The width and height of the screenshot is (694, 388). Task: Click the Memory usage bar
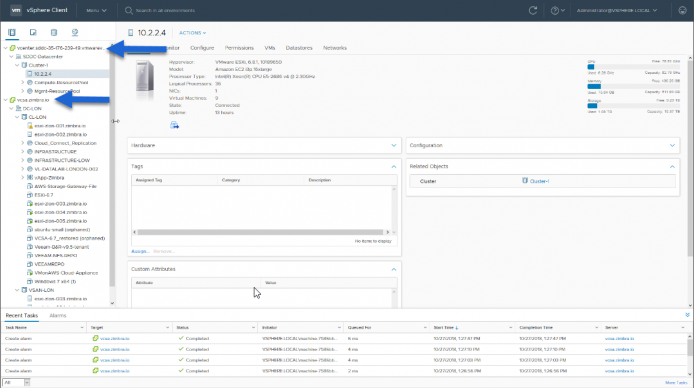pos(633,86)
